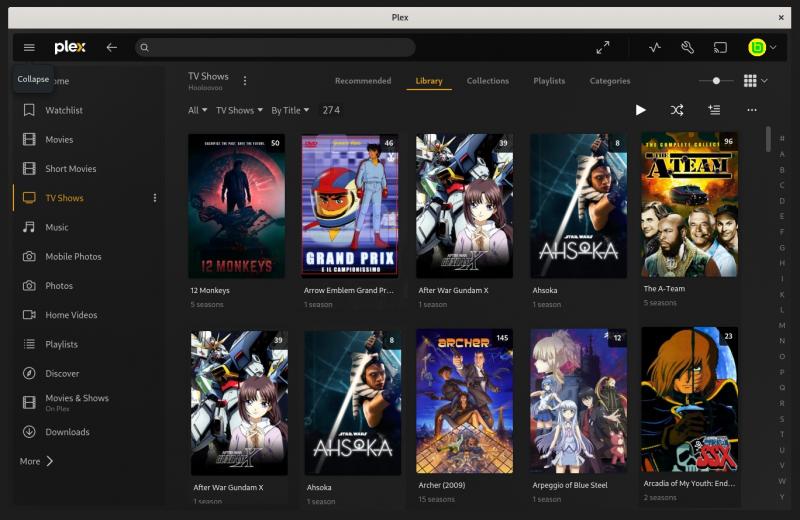
Task: Open the activity pulse icon
Action: click(x=655, y=47)
